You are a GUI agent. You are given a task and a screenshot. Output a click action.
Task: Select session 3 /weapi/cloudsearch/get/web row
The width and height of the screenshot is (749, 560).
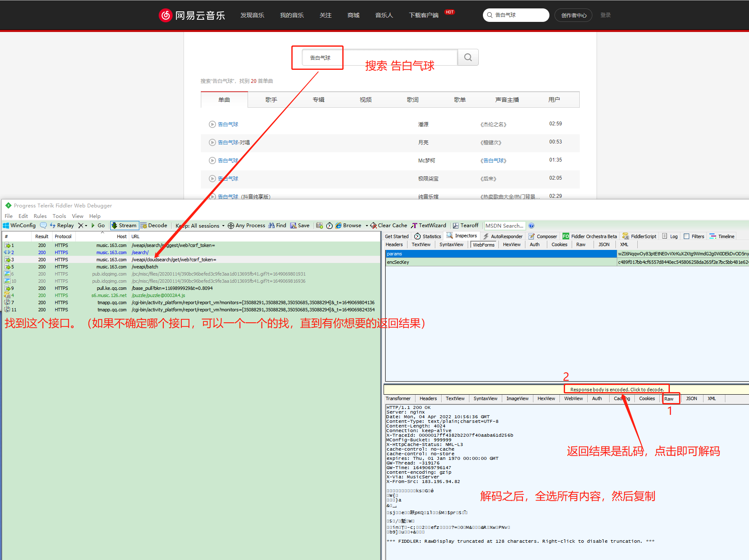coord(191,260)
